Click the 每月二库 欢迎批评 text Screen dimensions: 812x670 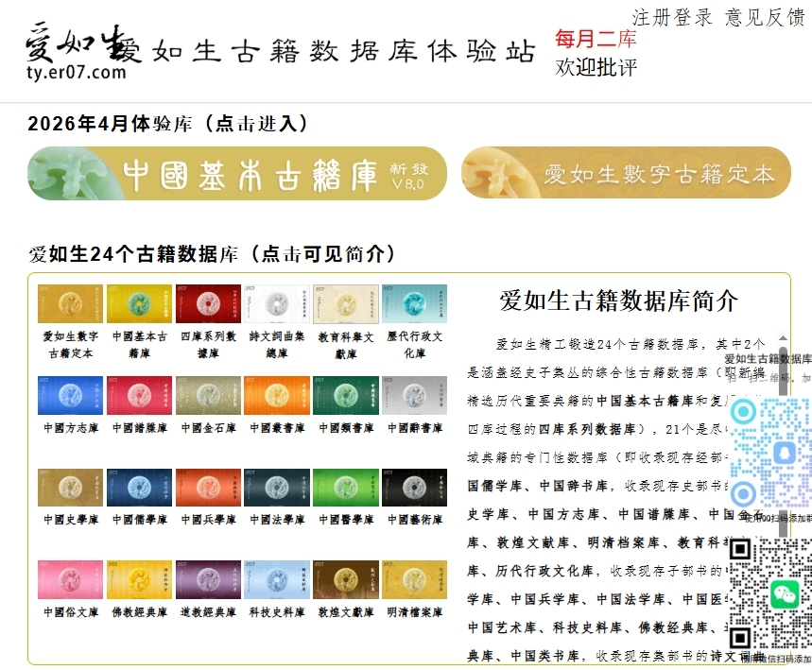pyautogui.click(x=596, y=53)
